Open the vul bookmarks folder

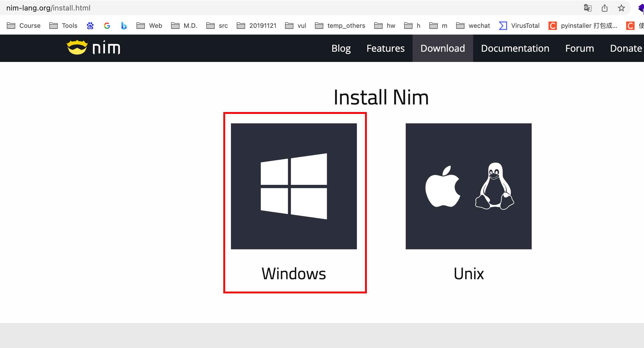pos(295,25)
